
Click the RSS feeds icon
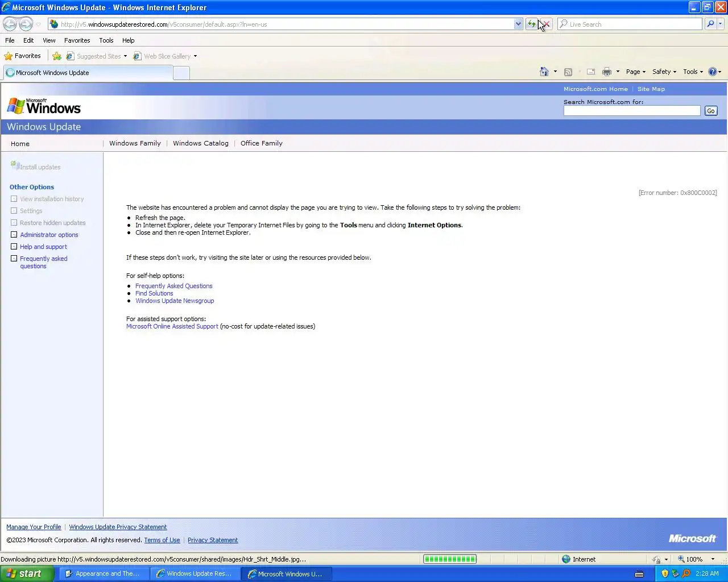(x=568, y=72)
